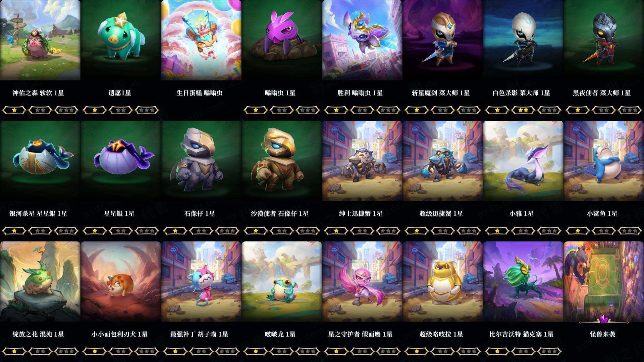The width and height of the screenshot is (644, 362).
Task: Select the 神佑之森 软软 1星 portrait
Action: pyautogui.click(x=40, y=40)
